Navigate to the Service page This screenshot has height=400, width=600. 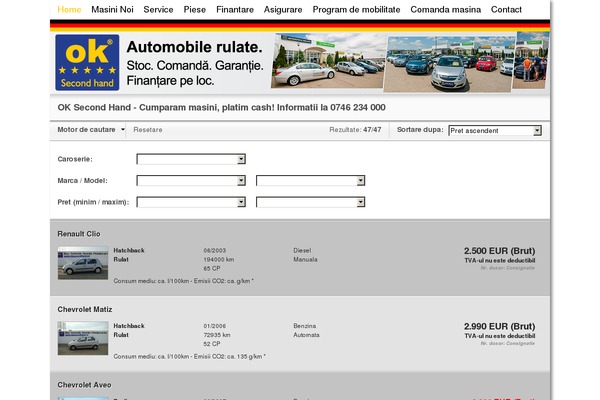click(x=158, y=9)
